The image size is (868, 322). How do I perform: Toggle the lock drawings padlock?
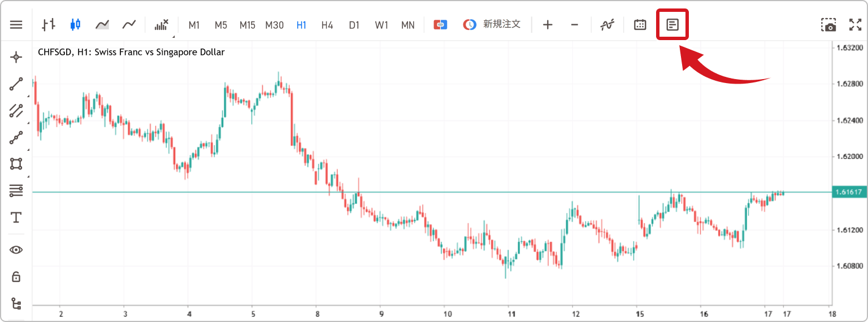pyautogui.click(x=16, y=277)
